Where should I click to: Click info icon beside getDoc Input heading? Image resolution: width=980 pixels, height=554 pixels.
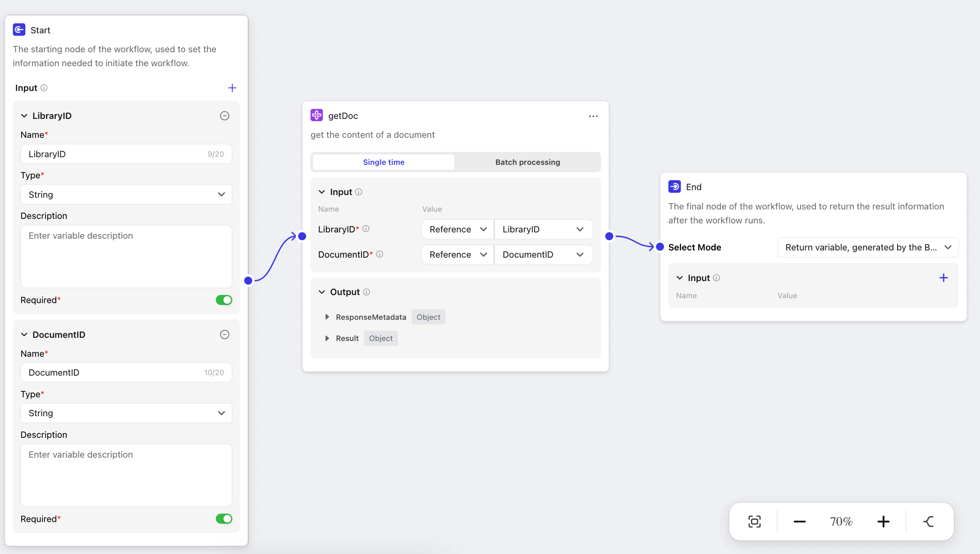[x=358, y=192]
